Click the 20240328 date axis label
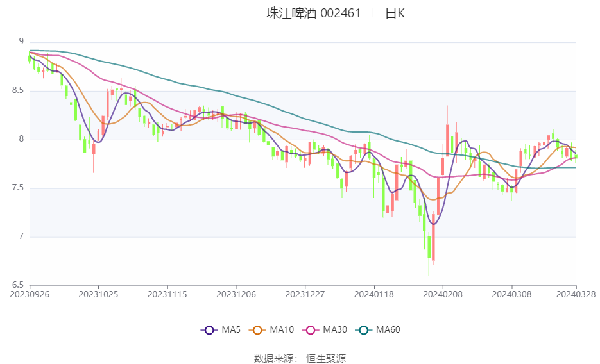 pyautogui.click(x=576, y=295)
